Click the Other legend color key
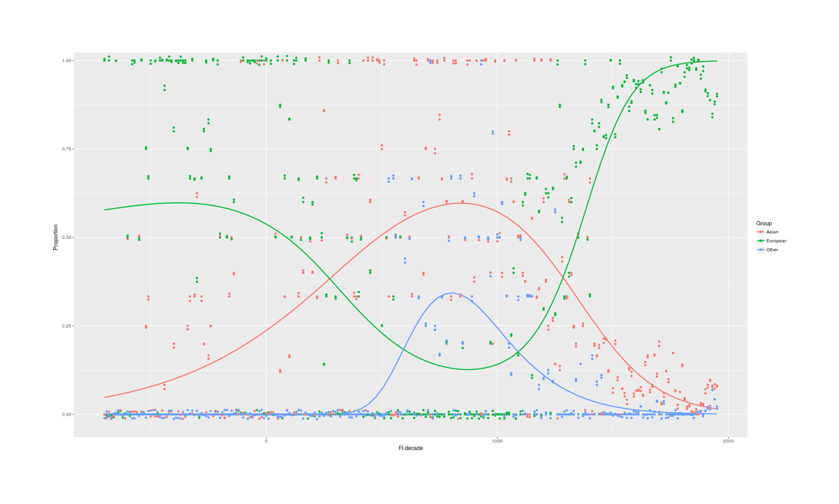 pos(760,250)
